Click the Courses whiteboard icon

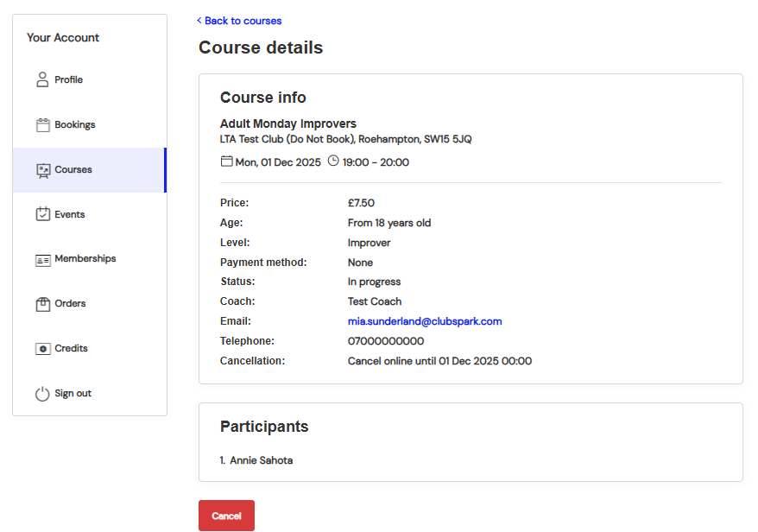pyautogui.click(x=42, y=170)
